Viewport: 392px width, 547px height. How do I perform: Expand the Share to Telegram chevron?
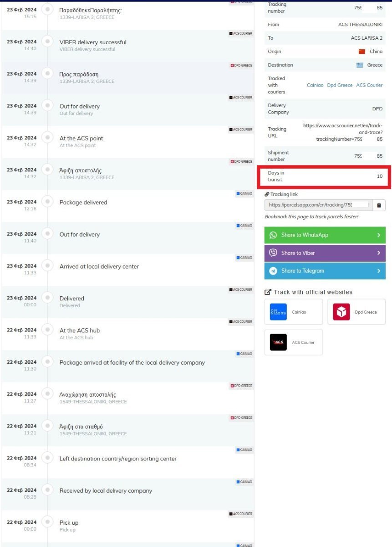(378, 271)
